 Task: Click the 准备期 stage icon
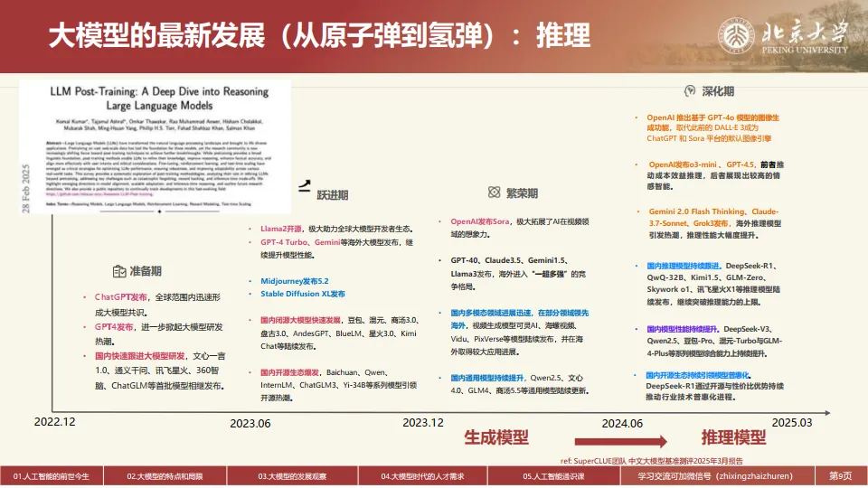pyautogui.click(x=119, y=271)
